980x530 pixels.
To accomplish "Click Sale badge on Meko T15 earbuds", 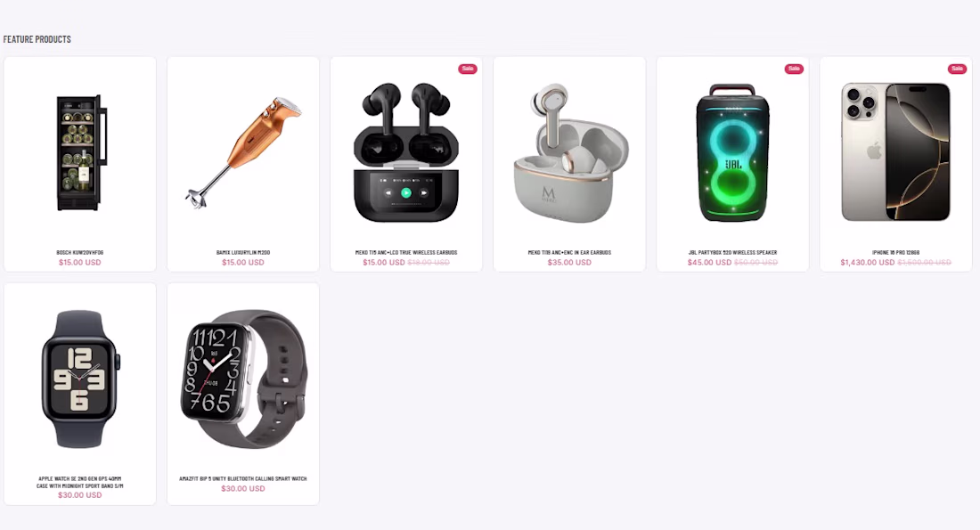I will [x=468, y=69].
